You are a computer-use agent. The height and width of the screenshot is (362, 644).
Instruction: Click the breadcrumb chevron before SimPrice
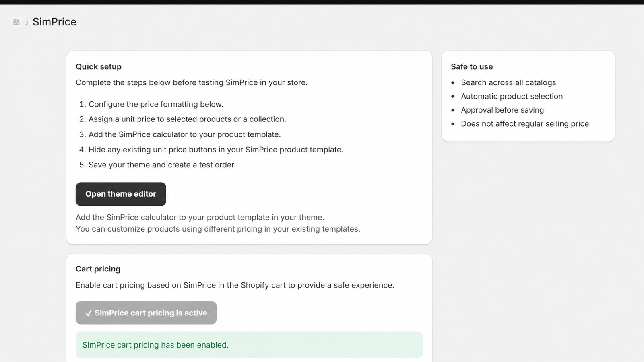(x=27, y=23)
